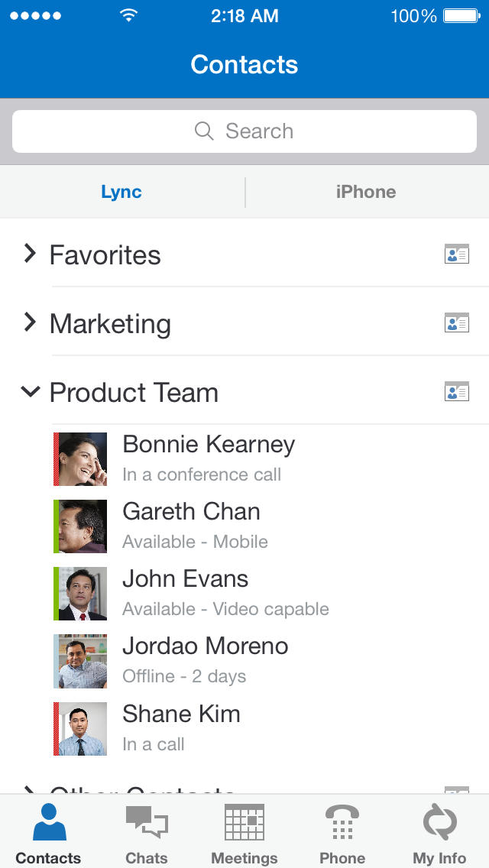The image size is (489, 868).
Task: Switch to the iPhone contacts tab
Action: pos(366,192)
